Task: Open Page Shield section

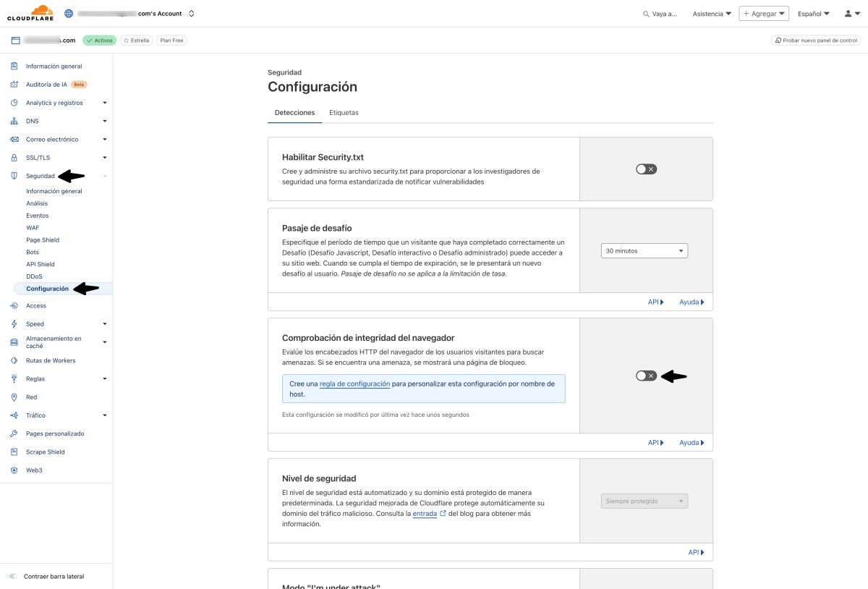Action: pyautogui.click(x=43, y=240)
